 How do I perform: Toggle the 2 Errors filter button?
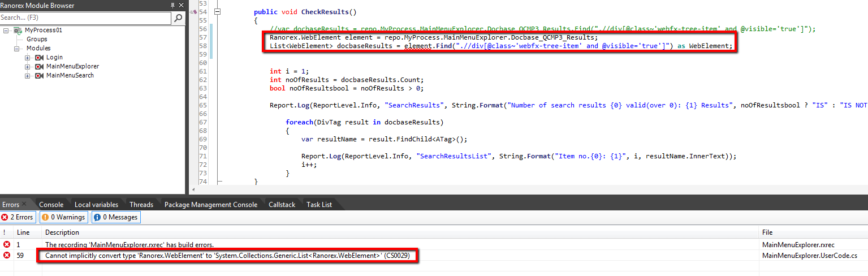click(18, 217)
